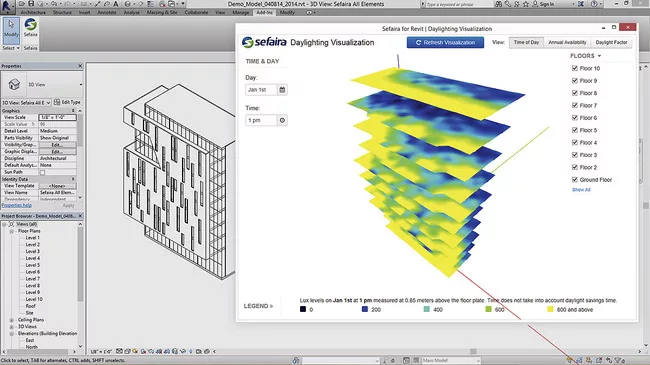This screenshot has height=365, width=650.
Task: Click the Sign In user icon
Action: pyautogui.click(x=535, y=4)
